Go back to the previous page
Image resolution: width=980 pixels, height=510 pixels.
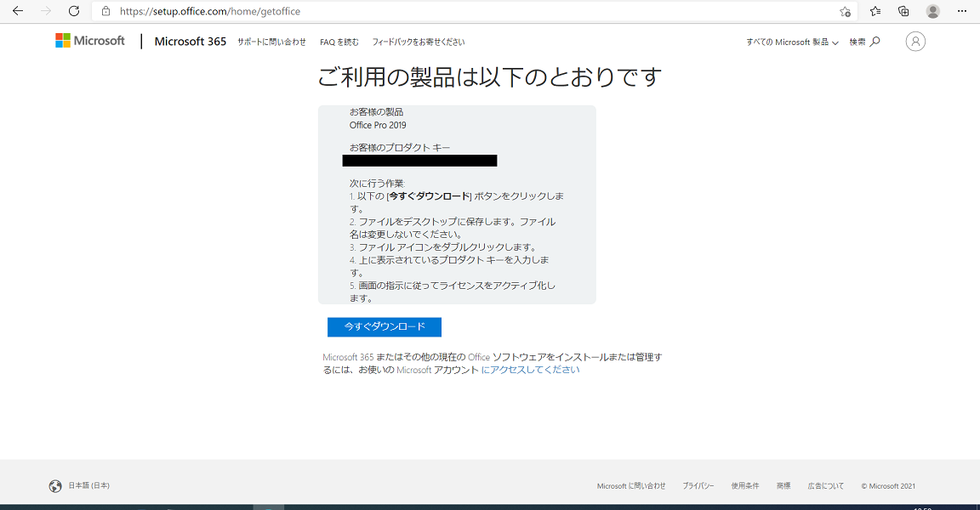coord(18,11)
